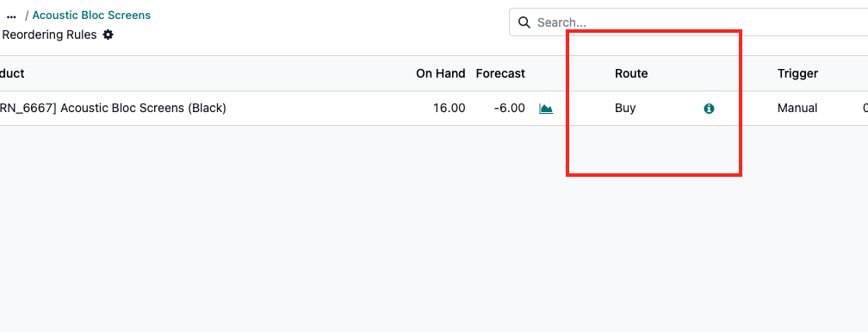Viewport: 868px width, 332px height.
Task: Sort by the On Hand column header
Action: pos(441,73)
